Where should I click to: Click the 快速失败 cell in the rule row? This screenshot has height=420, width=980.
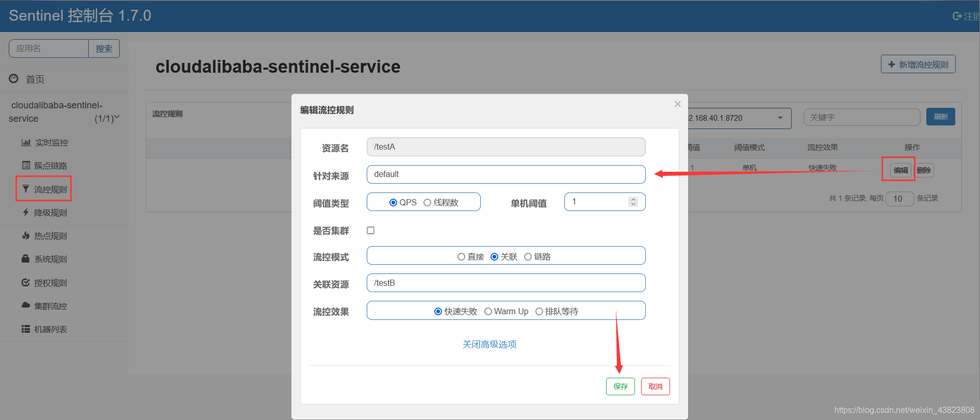823,168
